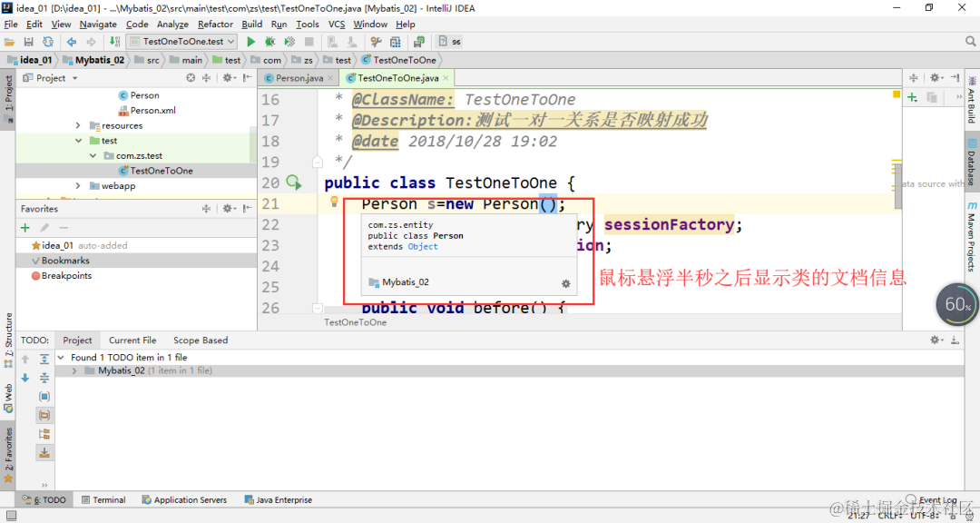Start debugging with the bug icon

270,42
